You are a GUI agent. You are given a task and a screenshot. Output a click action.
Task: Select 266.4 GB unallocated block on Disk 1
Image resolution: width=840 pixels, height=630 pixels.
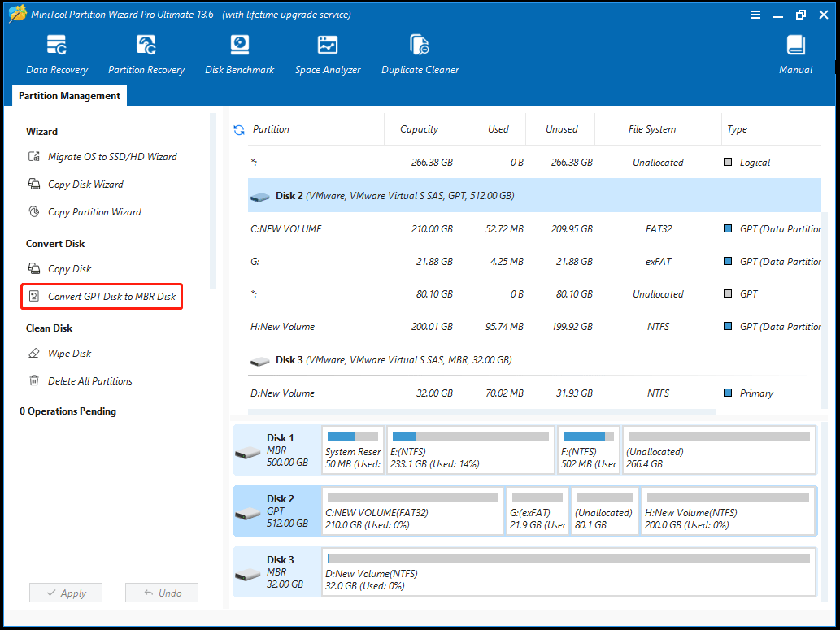(719, 450)
